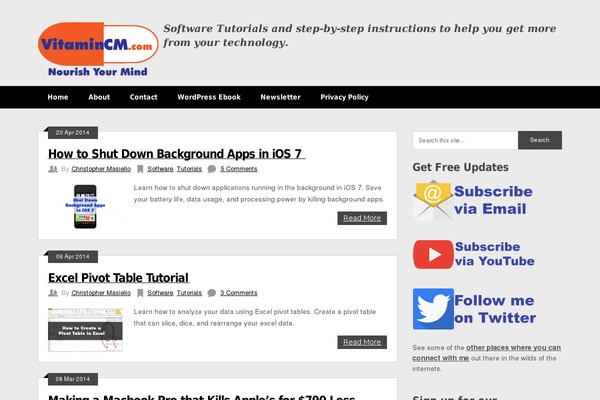The height and width of the screenshot is (400, 600).
Task: Click the '20 Apr 2014' date tag
Action: [x=73, y=133]
